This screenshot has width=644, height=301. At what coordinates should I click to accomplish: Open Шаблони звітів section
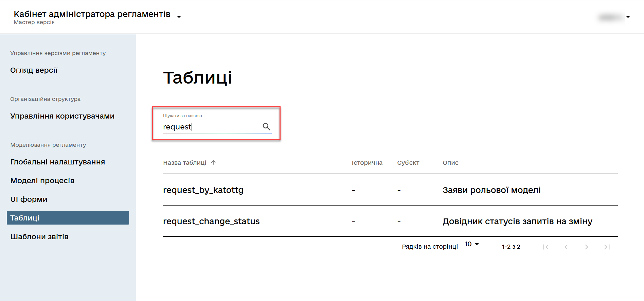(39, 236)
